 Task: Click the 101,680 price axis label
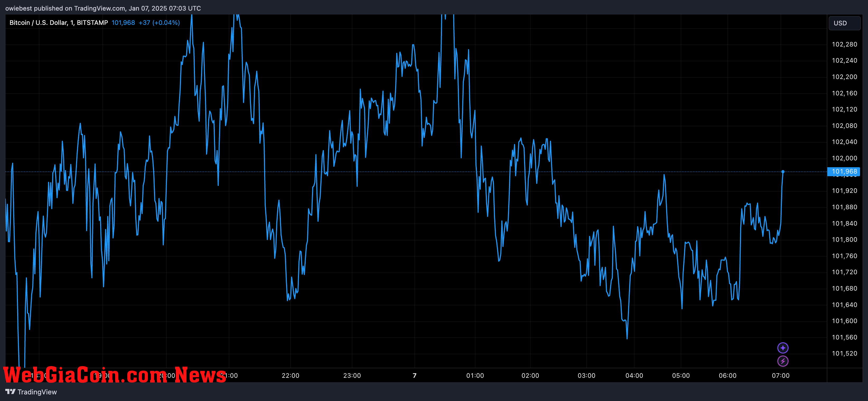click(844, 288)
